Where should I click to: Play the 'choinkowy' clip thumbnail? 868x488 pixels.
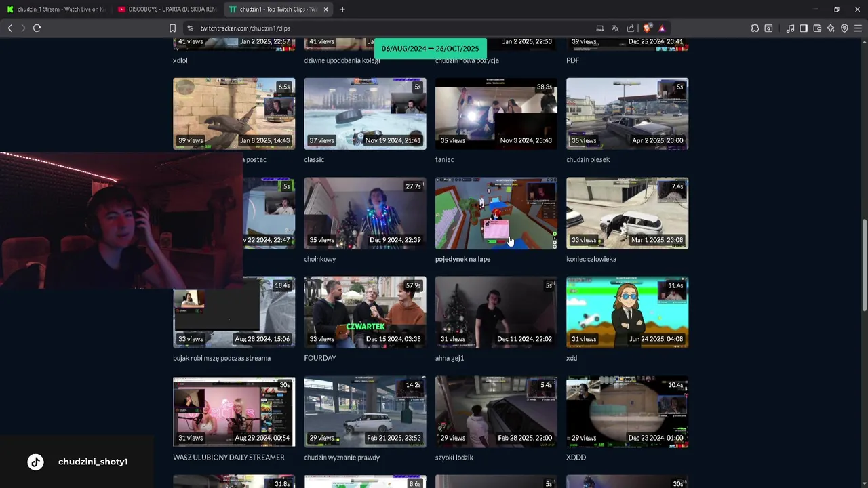pyautogui.click(x=365, y=213)
